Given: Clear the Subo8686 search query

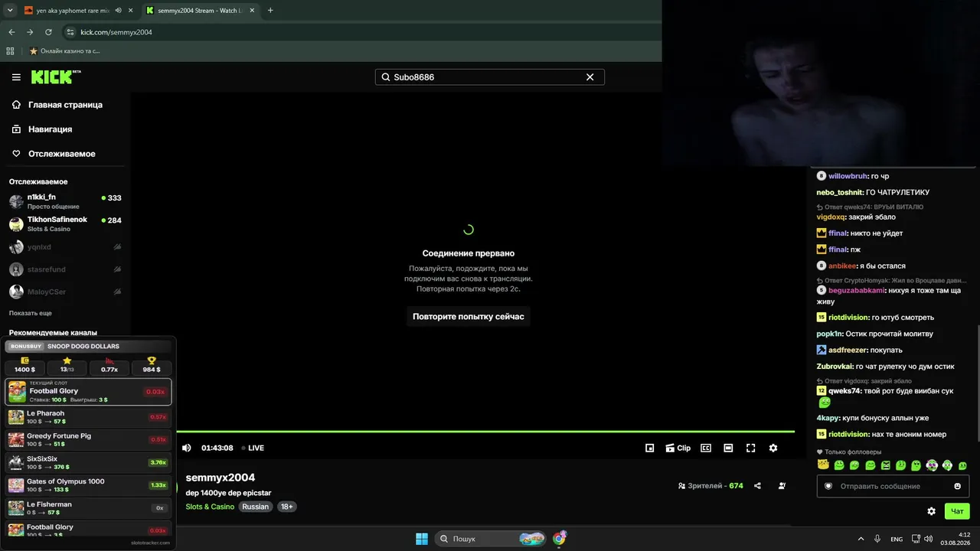Looking at the screenshot, I should click(x=590, y=77).
